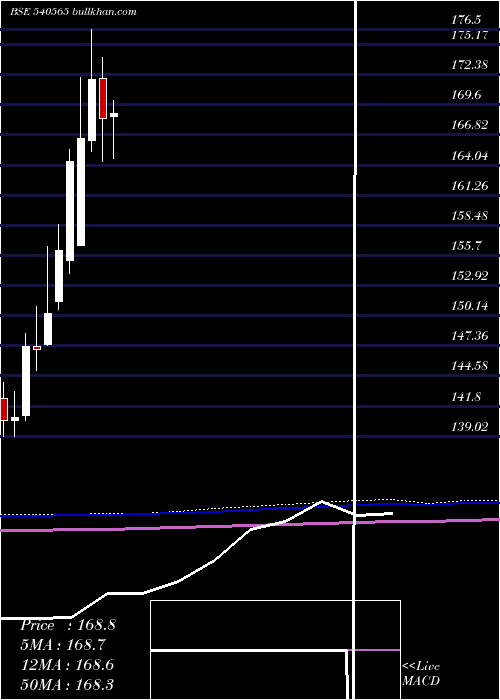Click the 169.6 price axis label
This screenshot has height=700, width=500.
click(x=466, y=95)
